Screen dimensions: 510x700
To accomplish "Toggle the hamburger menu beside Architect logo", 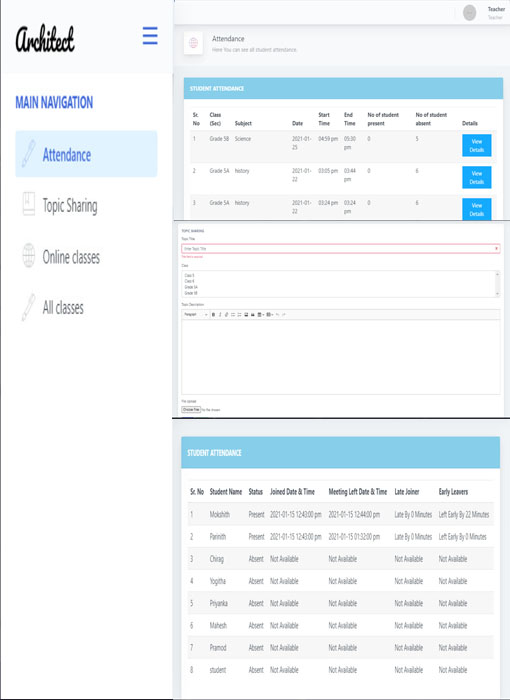I will (150, 36).
